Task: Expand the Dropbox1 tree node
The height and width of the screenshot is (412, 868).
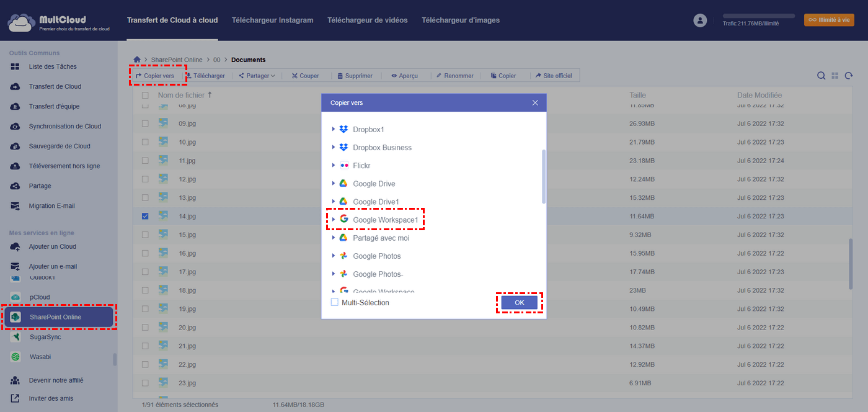Action: click(x=334, y=129)
